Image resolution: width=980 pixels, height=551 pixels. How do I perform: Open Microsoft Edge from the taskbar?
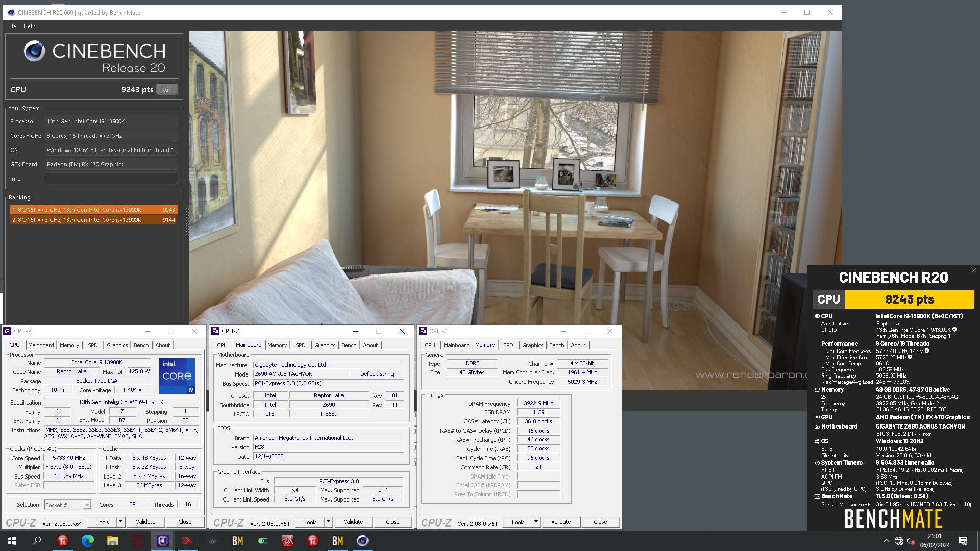pos(88,541)
